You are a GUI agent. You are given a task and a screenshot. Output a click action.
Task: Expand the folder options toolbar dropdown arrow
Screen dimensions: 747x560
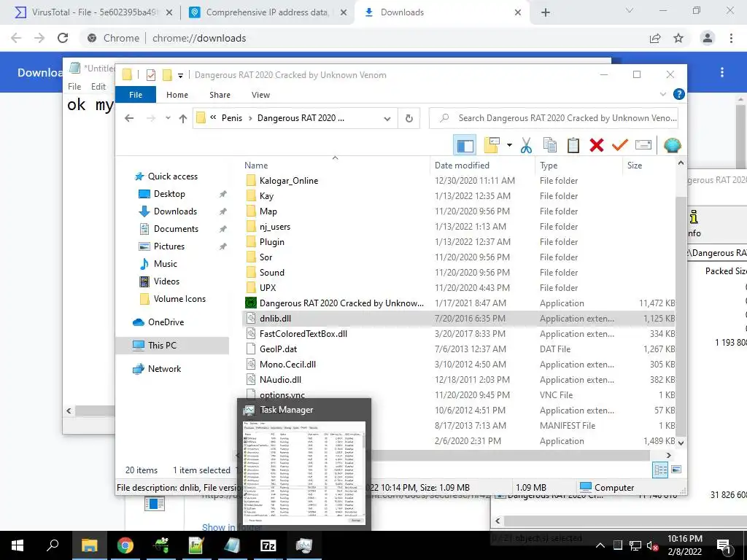[509, 145]
